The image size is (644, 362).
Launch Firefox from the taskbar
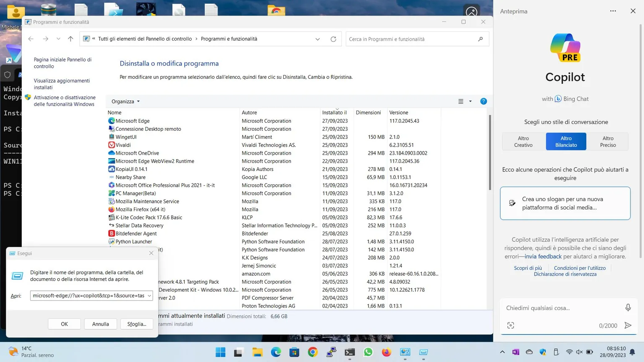click(x=386, y=352)
